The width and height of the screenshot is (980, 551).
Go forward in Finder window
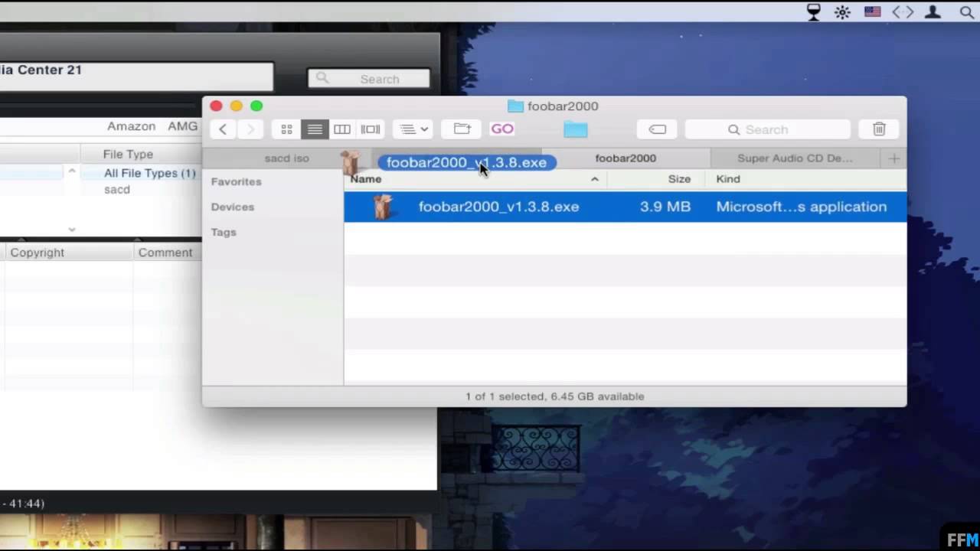[x=250, y=129]
